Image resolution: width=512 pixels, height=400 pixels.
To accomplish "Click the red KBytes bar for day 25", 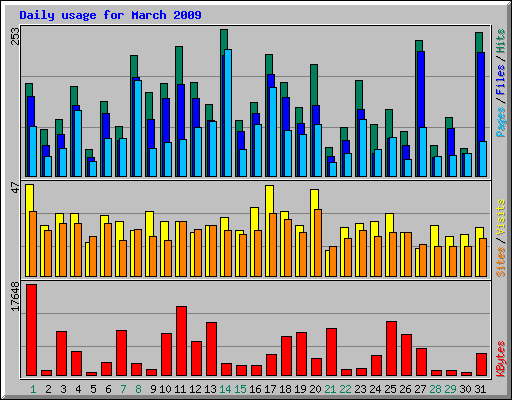I will tap(392, 349).
